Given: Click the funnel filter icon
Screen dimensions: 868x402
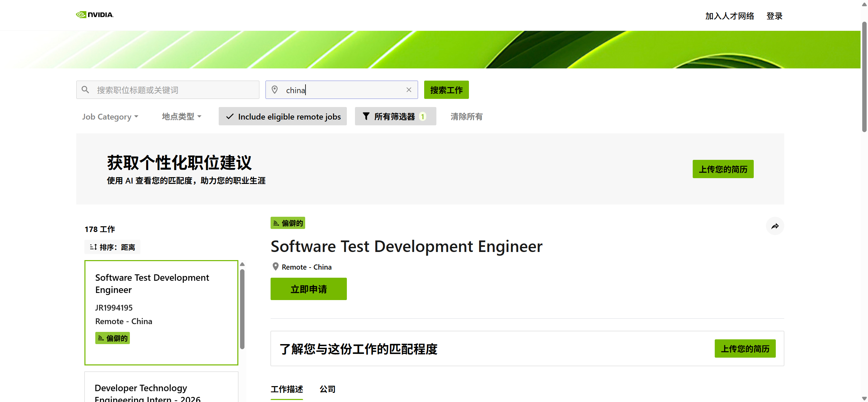Looking at the screenshot, I should click(x=366, y=117).
